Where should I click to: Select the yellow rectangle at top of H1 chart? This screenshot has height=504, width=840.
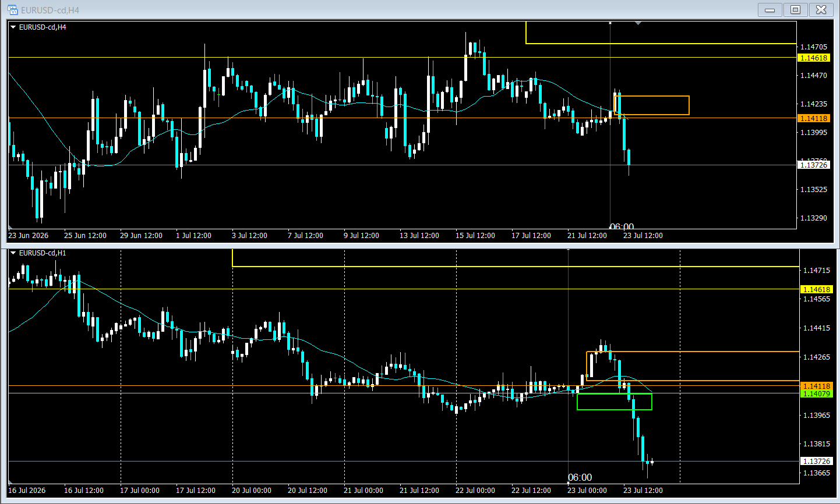coord(516,258)
